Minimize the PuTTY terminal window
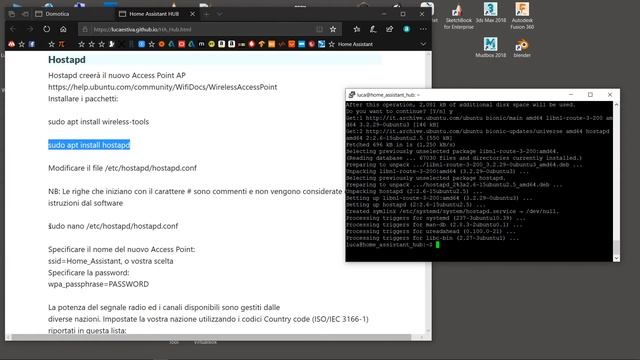Viewport: 640px width, 360px height. [x=571, y=95]
